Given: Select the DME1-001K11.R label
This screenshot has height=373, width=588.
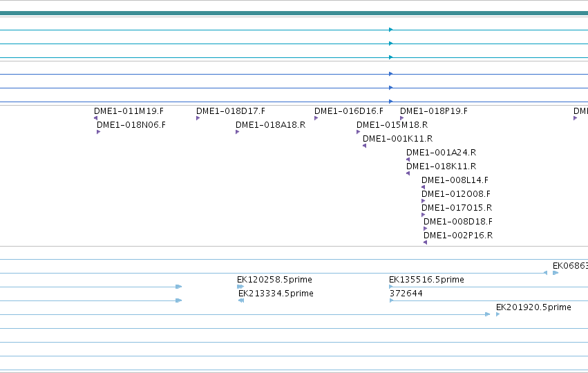Looking at the screenshot, I should click(x=397, y=139).
